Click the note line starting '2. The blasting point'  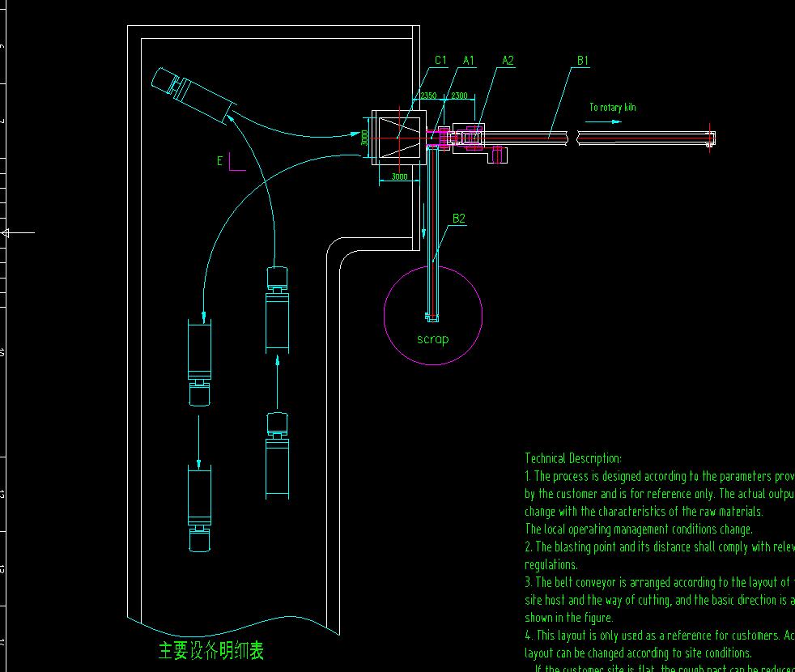(660, 547)
